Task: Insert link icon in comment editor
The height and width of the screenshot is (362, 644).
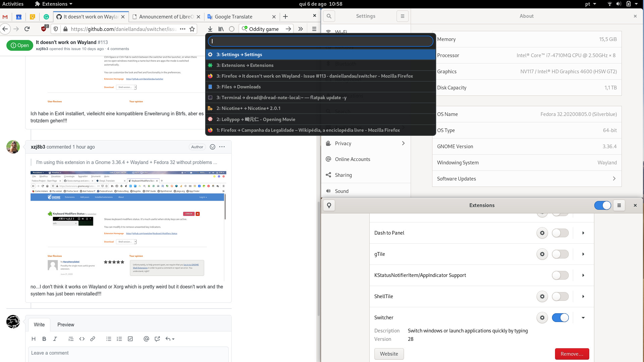Action: [93, 339]
